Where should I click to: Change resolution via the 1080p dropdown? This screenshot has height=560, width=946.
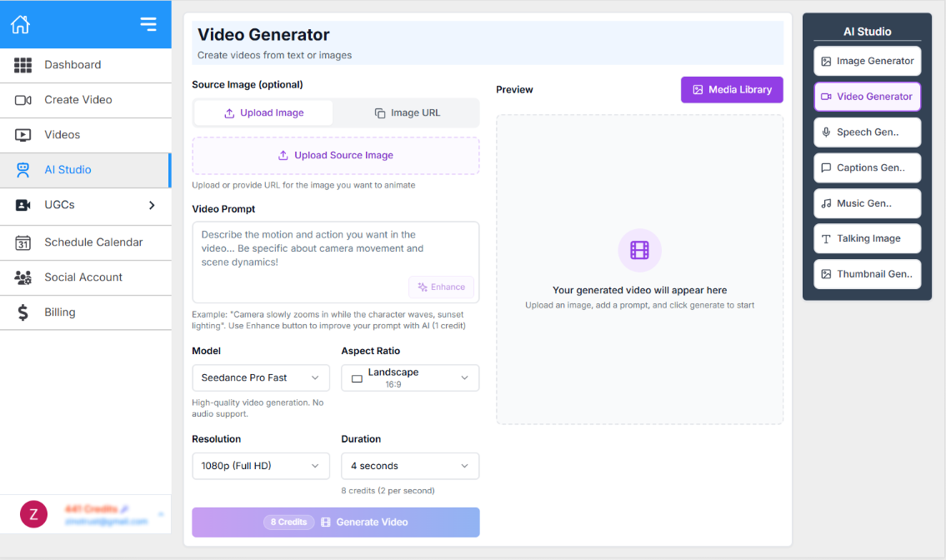(x=260, y=466)
